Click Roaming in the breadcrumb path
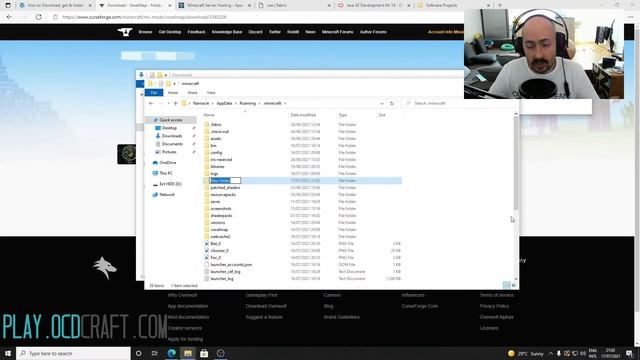The width and height of the screenshot is (640, 360). (247, 103)
